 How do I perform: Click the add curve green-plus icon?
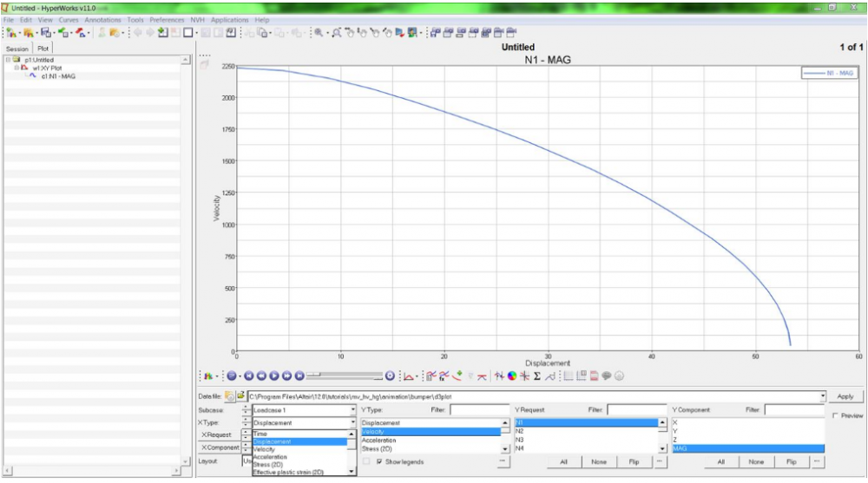coord(457,376)
